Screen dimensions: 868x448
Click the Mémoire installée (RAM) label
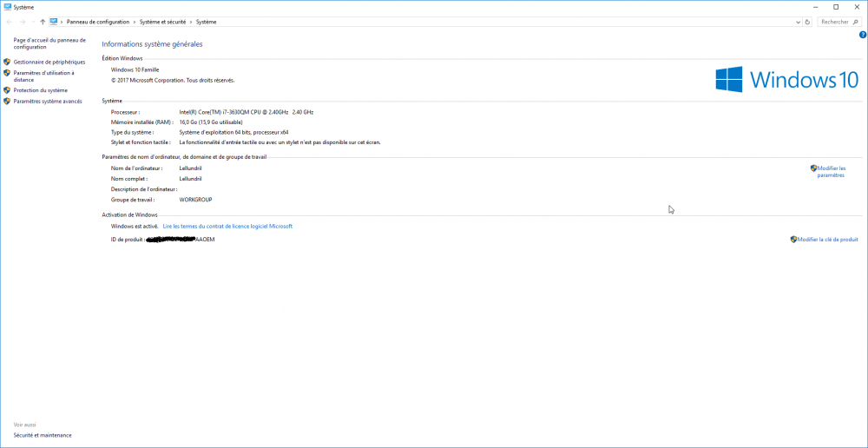(x=142, y=122)
